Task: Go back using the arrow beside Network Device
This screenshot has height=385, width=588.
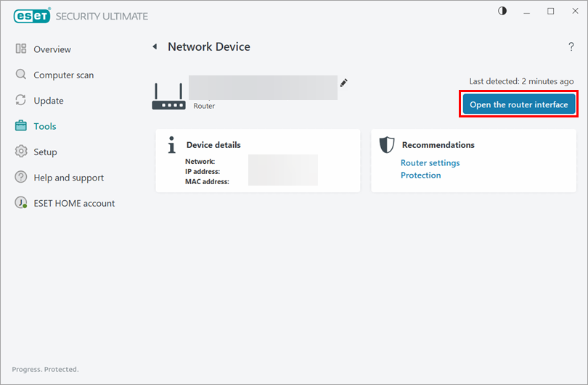Action: click(x=155, y=47)
